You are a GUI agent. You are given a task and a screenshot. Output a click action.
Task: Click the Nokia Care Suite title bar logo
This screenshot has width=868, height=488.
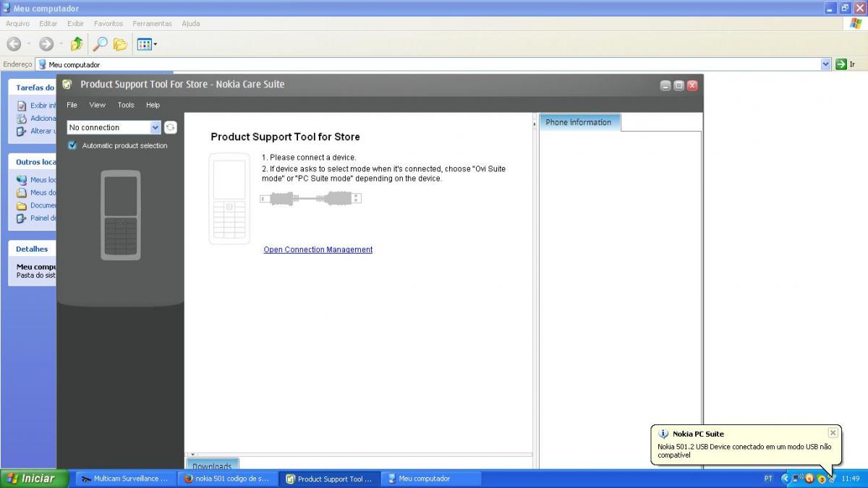(68, 84)
